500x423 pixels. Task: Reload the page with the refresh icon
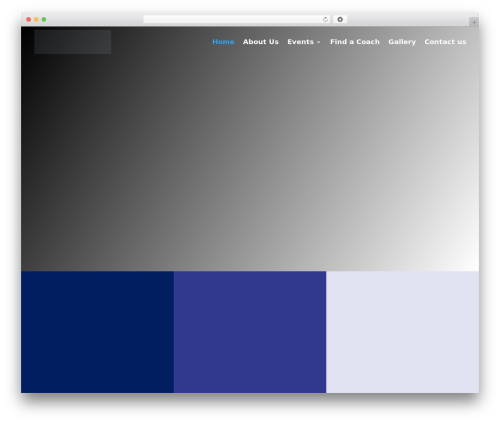point(325,19)
